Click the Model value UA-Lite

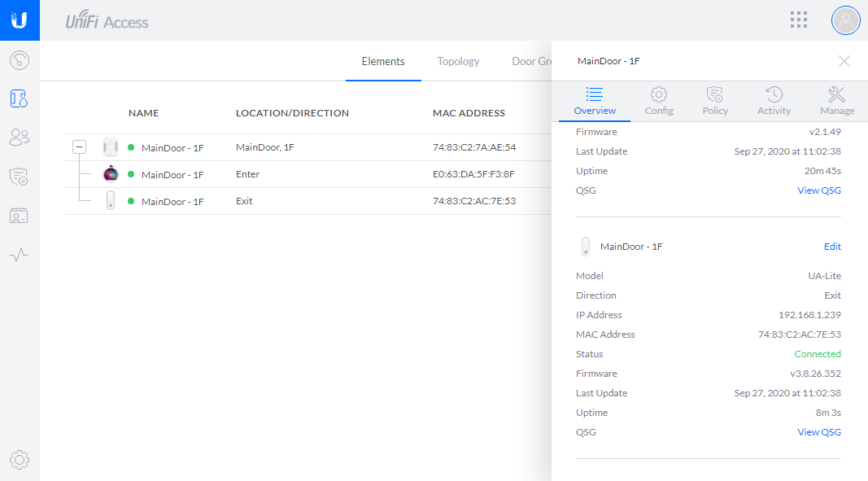(824, 275)
